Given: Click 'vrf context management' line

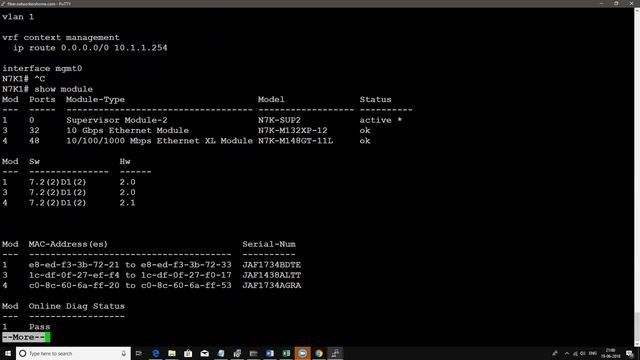Looking at the screenshot, I should (61, 37).
